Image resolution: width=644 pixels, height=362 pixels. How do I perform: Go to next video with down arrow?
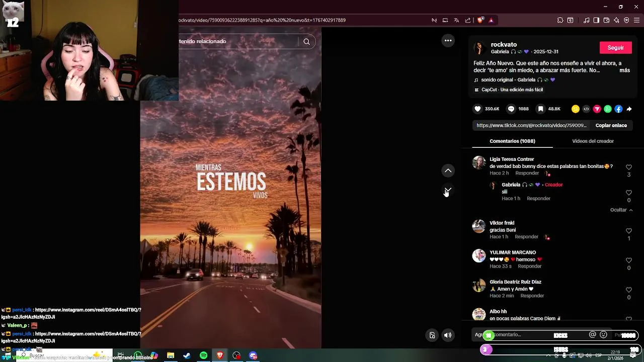448,190
